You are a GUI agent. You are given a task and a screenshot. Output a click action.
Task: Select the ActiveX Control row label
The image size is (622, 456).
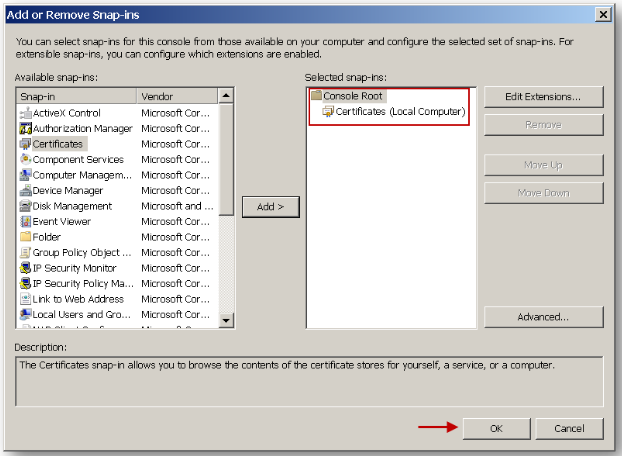[x=67, y=113]
